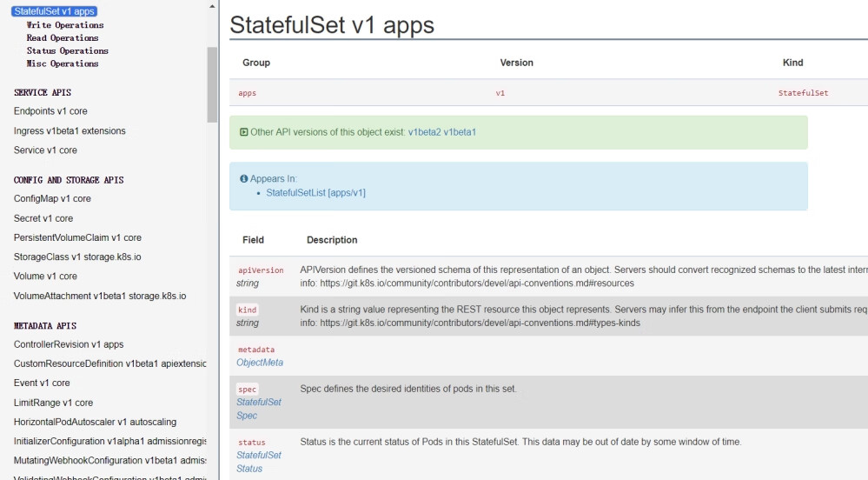Jump to Misc Operations subsection
Screen dimensions: 868x480
click(x=63, y=63)
